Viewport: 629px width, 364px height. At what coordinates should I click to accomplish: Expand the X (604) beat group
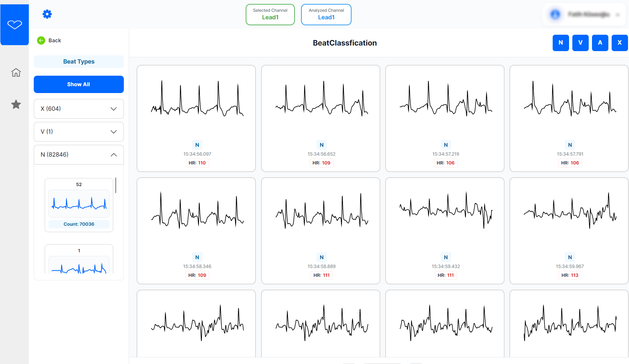coord(79,109)
